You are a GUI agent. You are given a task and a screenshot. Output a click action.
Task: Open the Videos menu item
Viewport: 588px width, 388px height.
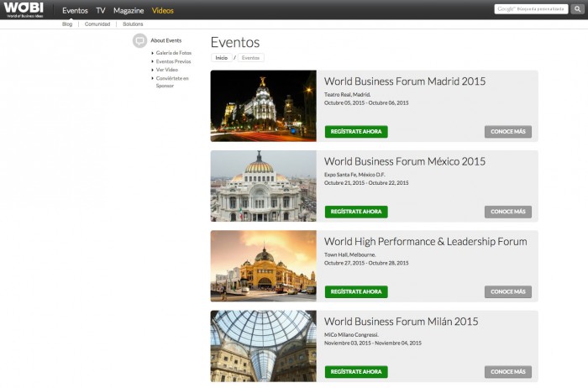163,10
